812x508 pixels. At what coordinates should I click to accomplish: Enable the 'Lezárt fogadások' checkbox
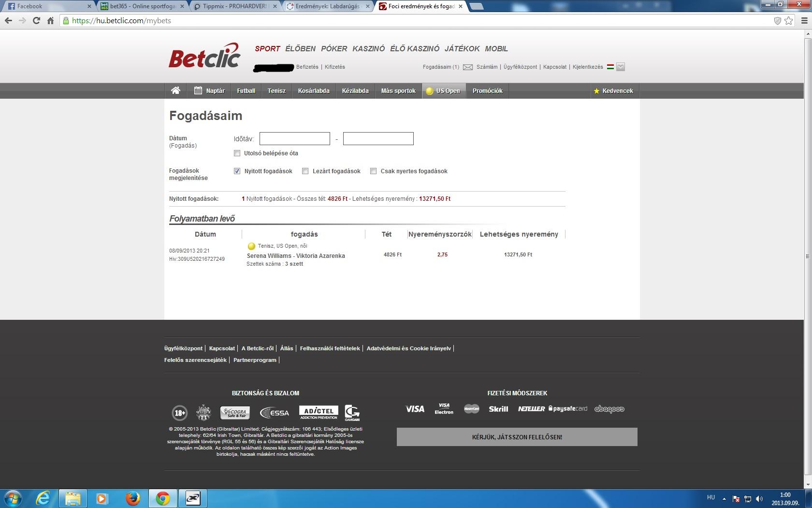(x=305, y=171)
